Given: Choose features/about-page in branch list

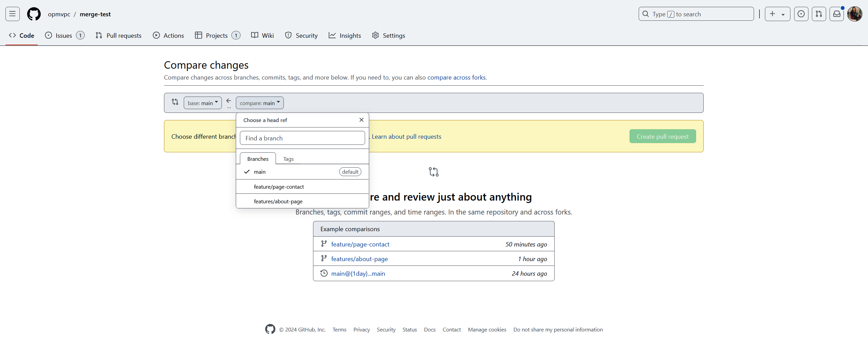Looking at the screenshot, I should tap(302, 201).
